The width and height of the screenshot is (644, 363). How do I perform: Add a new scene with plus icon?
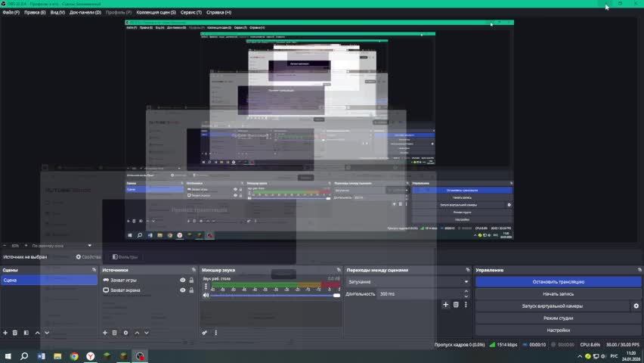pos(5,333)
